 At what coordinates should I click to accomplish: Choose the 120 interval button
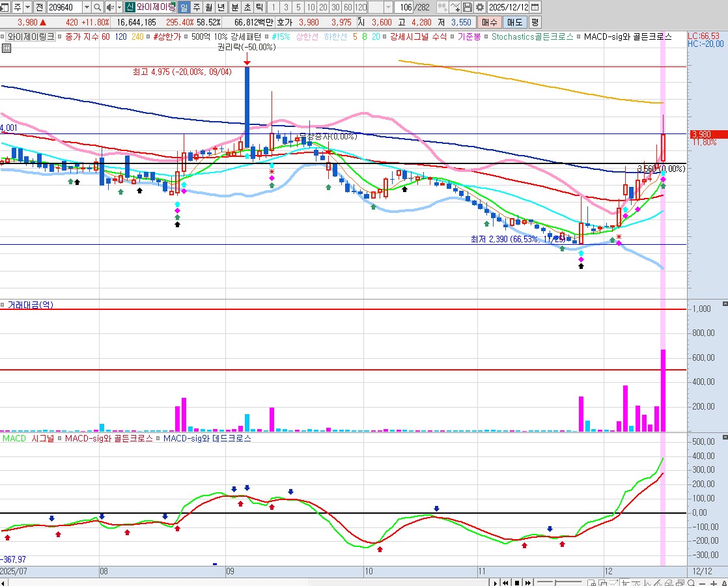tap(361, 7)
